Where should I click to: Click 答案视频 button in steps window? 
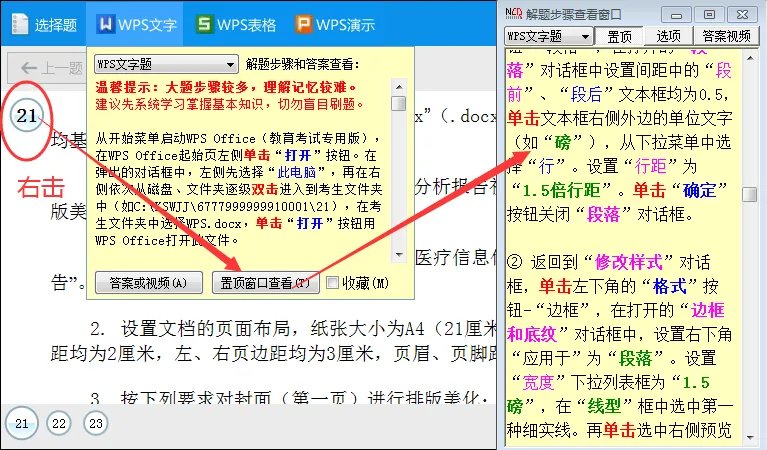(x=726, y=36)
